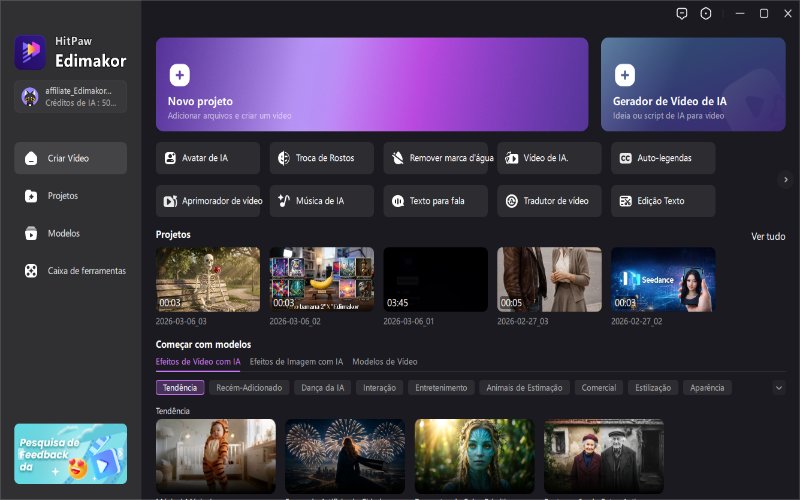Open the hexagon settings icon in title bar

tap(706, 14)
